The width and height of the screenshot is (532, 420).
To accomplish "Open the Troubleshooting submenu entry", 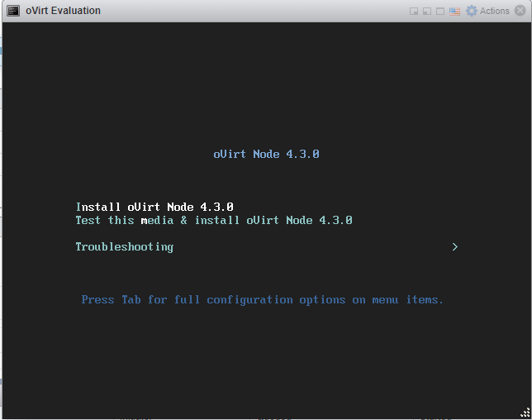I will tap(124, 247).
